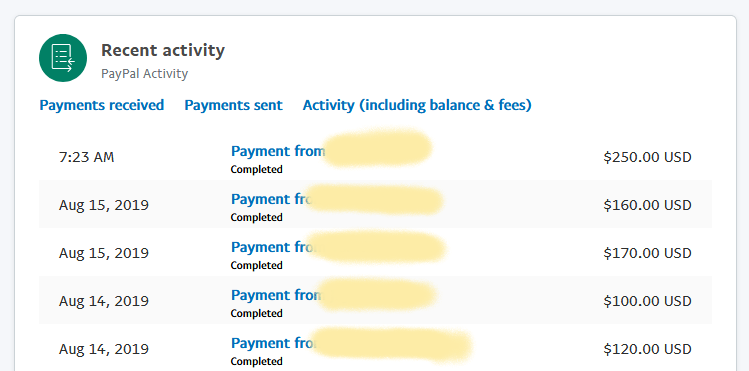Open the $100.00 payment from Aug 14

(x=276, y=295)
